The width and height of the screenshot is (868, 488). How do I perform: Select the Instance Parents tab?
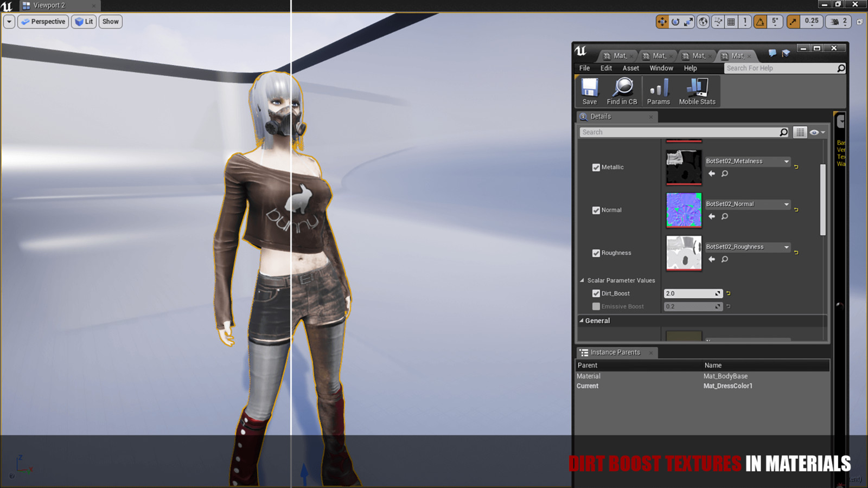pyautogui.click(x=617, y=352)
